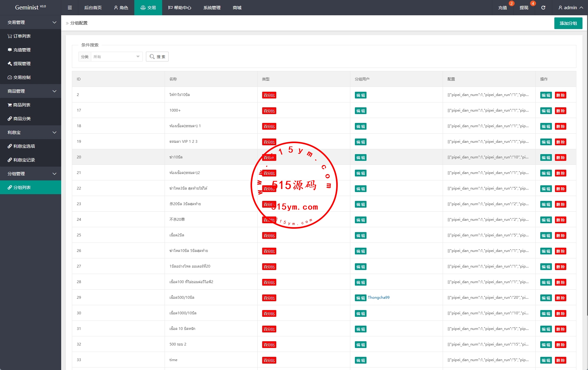Edit group users for row ID 20
The image size is (588, 370).
[x=361, y=157]
